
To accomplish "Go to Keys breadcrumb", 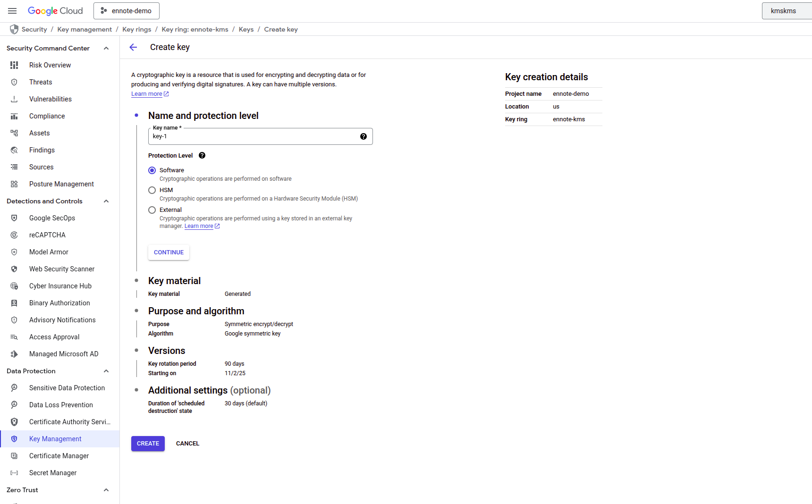I will coord(246,29).
